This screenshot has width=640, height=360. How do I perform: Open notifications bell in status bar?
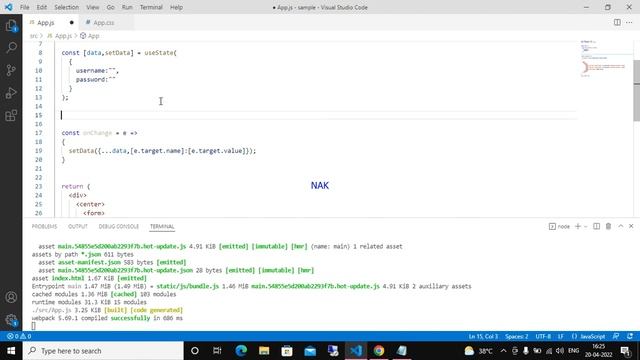pyautogui.click(x=630, y=336)
